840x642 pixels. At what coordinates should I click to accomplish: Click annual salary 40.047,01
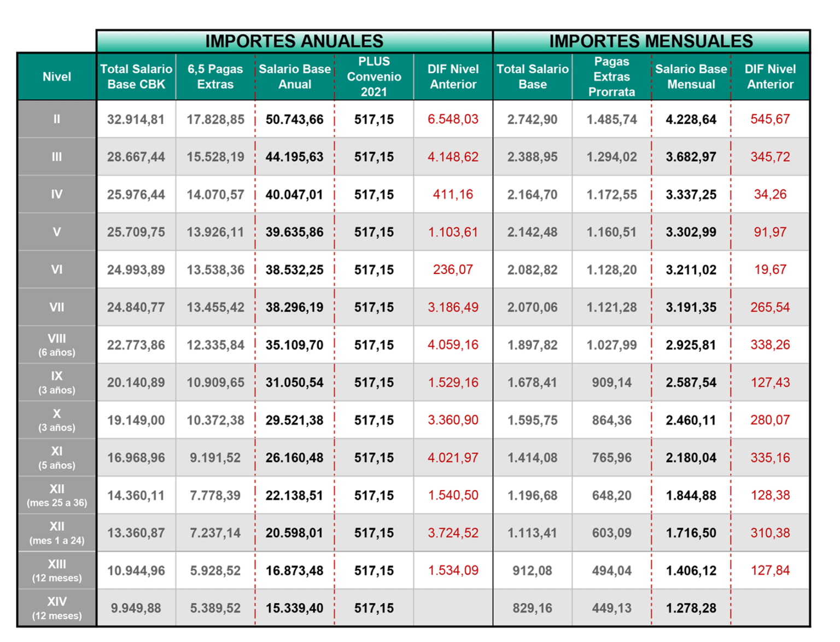click(x=295, y=195)
